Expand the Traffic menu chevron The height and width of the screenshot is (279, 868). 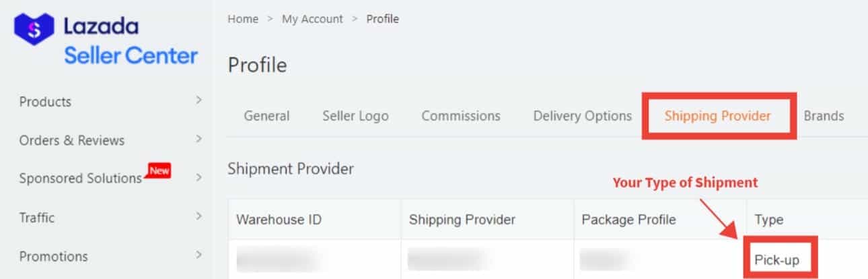[x=198, y=216]
